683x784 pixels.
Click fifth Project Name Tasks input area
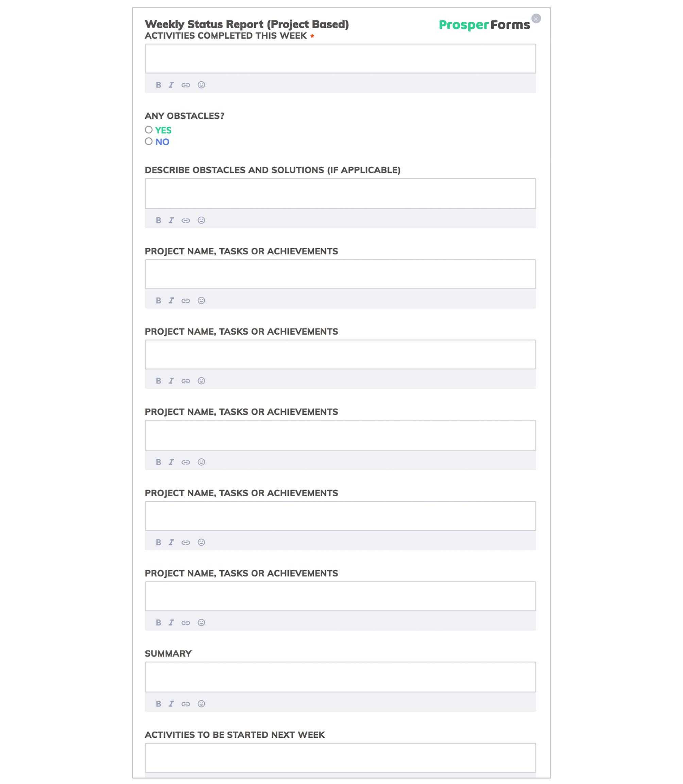[x=341, y=596]
